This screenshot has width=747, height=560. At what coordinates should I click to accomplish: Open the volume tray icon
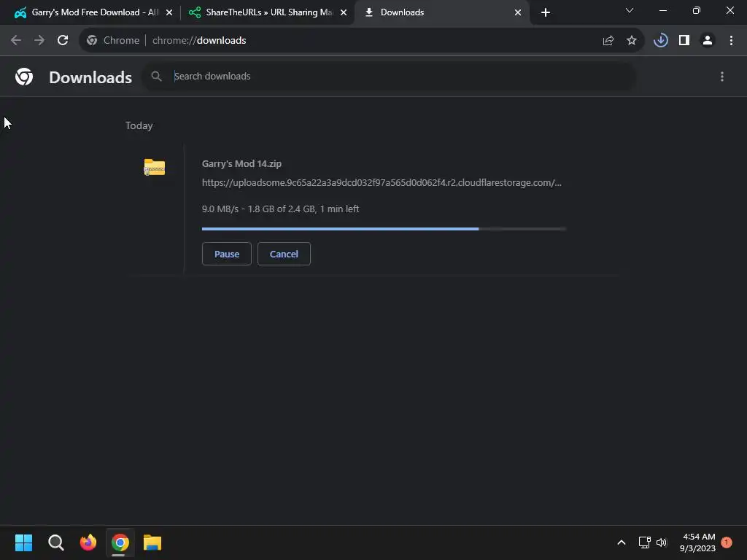tap(662, 542)
